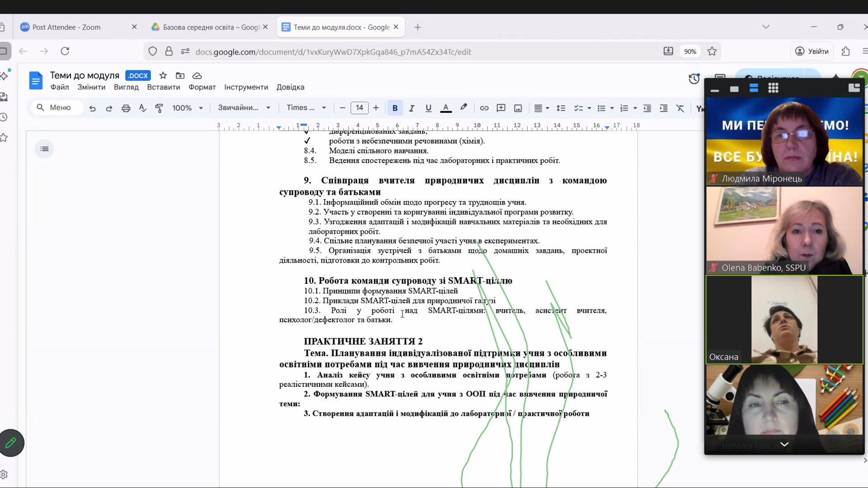This screenshot has height=488, width=868.
Task: Click the font size input field
Action: [x=359, y=108]
